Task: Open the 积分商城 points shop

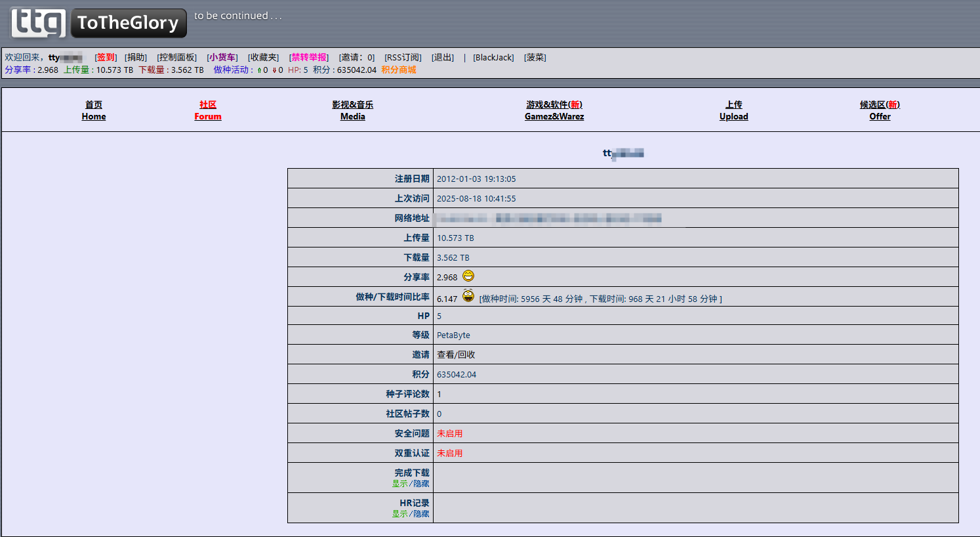Action: coord(399,70)
